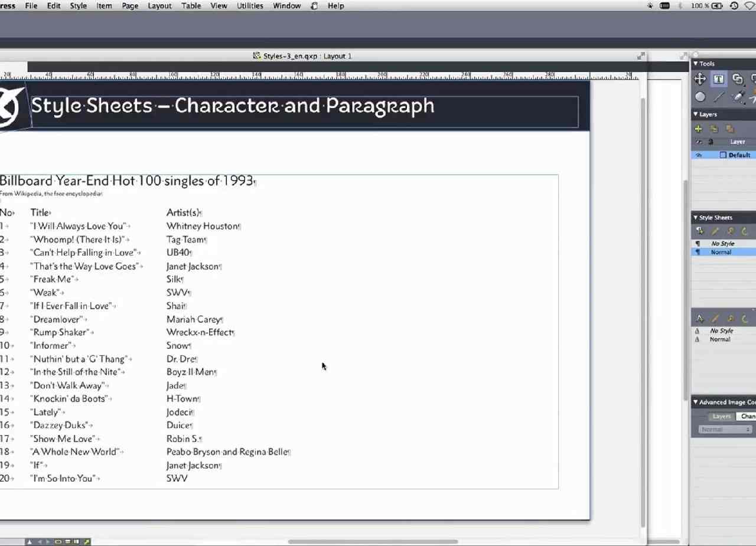756x546 pixels.
Task: Select the Text Content tool
Action: pyautogui.click(x=718, y=79)
